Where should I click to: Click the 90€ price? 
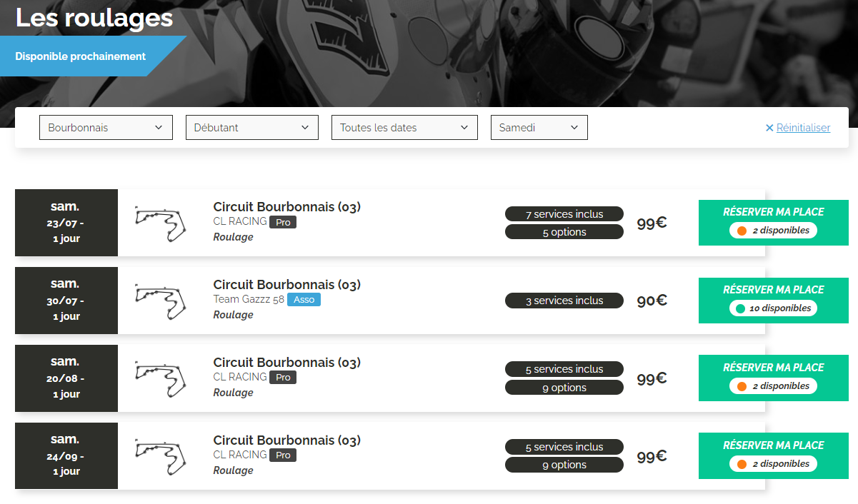click(652, 301)
